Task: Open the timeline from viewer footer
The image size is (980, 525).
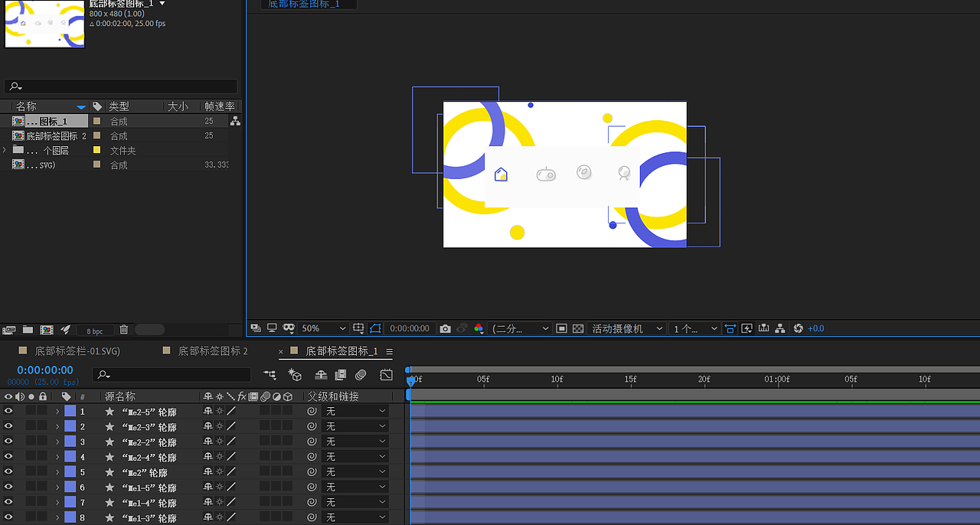Action: tap(763, 328)
